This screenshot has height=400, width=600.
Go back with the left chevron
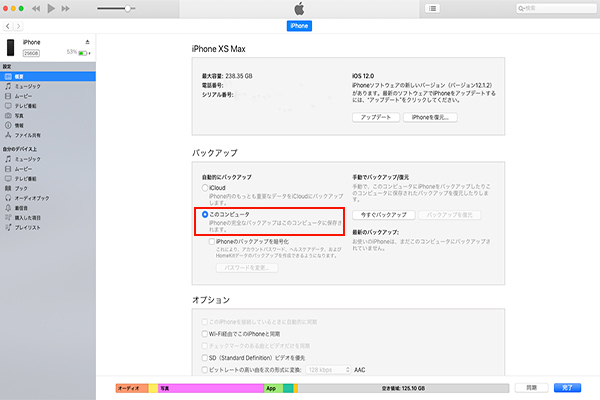(x=8, y=26)
